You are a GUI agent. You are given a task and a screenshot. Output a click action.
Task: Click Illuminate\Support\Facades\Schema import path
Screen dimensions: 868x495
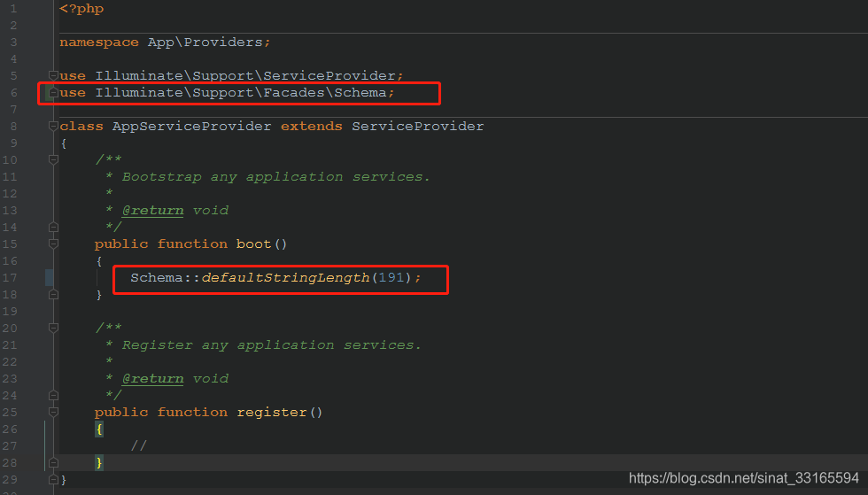tap(241, 92)
